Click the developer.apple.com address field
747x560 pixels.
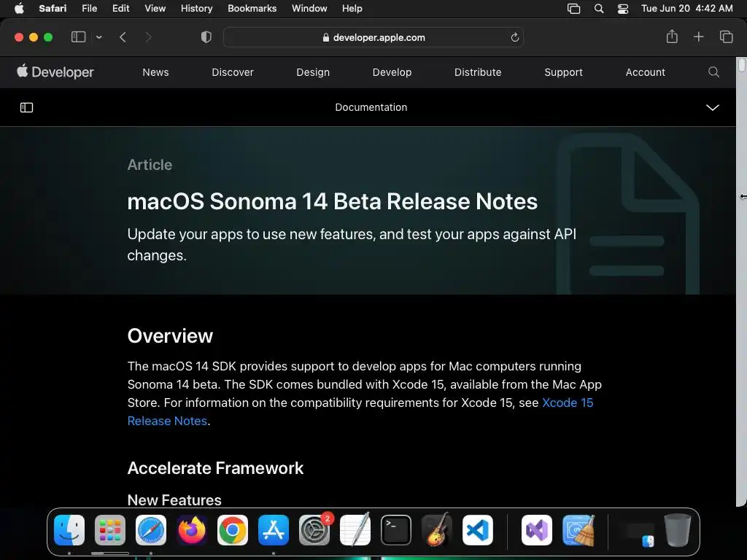pyautogui.click(x=373, y=37)
